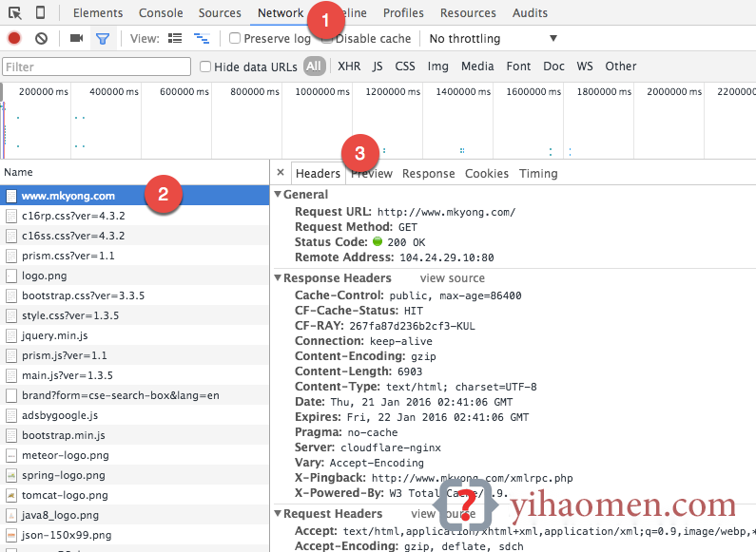756x552 pixels.
Task: Capture screenshots with the camera icon
Action: [x=76, y=38]
